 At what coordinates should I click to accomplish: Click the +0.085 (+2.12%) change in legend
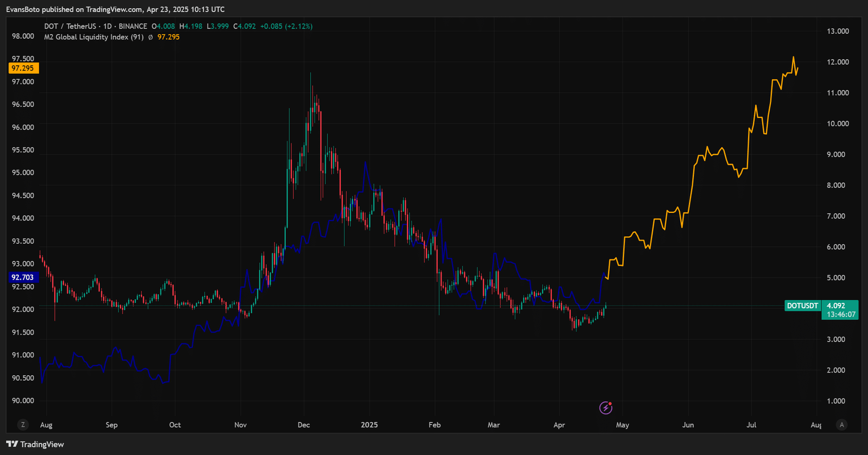point(286,26)
